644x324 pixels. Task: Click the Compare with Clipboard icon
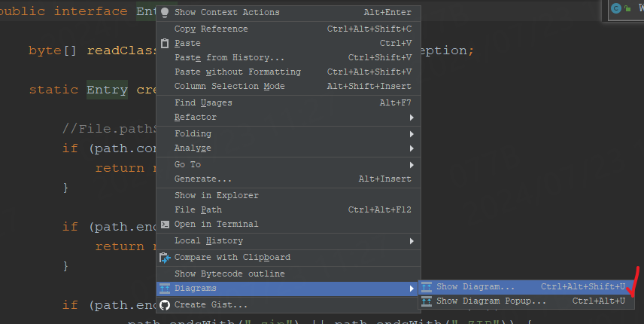(165, 258)
